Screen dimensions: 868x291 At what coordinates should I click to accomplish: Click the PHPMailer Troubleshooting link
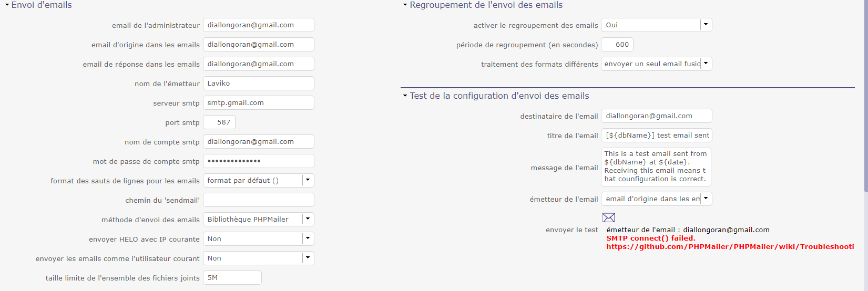(x=730, y=246)
